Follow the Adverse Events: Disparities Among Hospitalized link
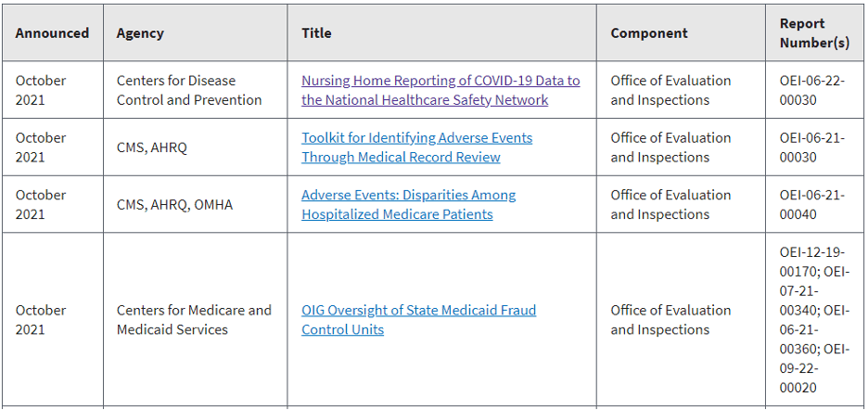Image resolution: width=868 pixels, height=410 pixels. 408,205
